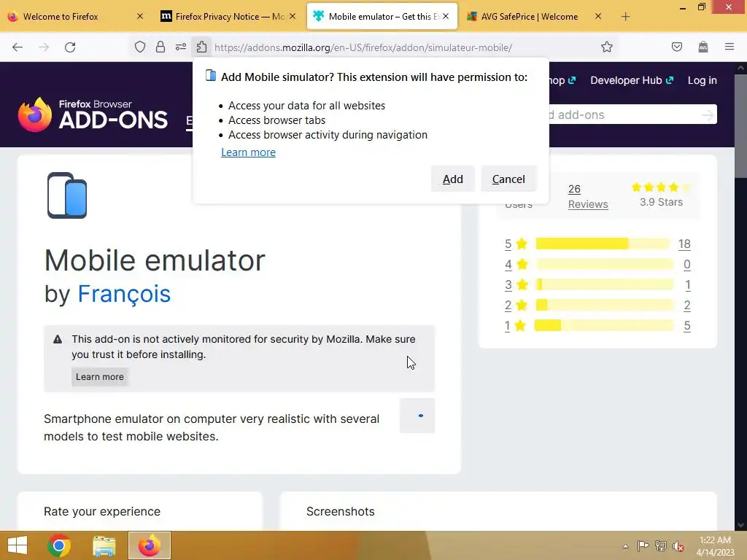Submit search with the arrow icon

point(708,114)
